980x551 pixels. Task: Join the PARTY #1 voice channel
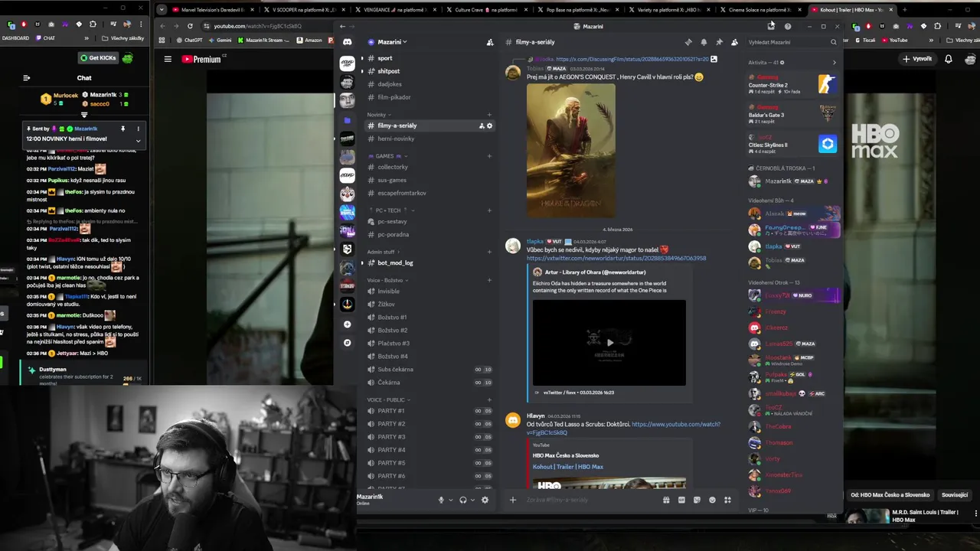(430, 411)
